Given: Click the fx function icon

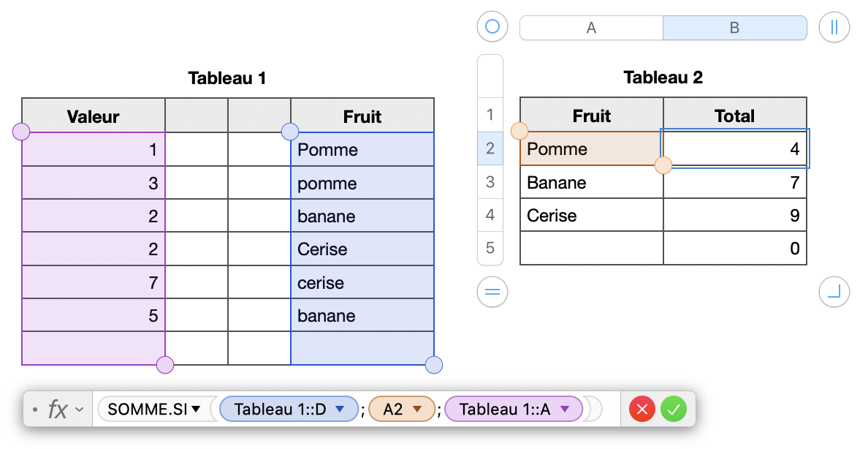Looking at the screenshot, I should click(x=57, y=409).
